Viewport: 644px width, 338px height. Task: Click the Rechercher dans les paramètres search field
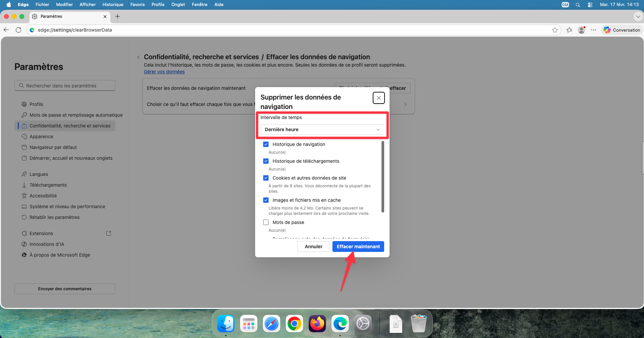[65, 85]
